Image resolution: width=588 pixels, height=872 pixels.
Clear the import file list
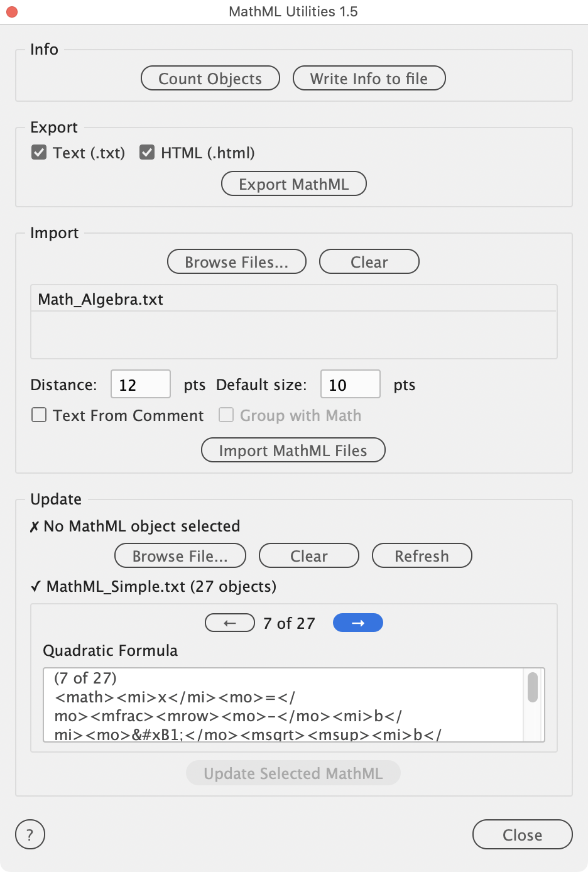click(x=369, y=262)
